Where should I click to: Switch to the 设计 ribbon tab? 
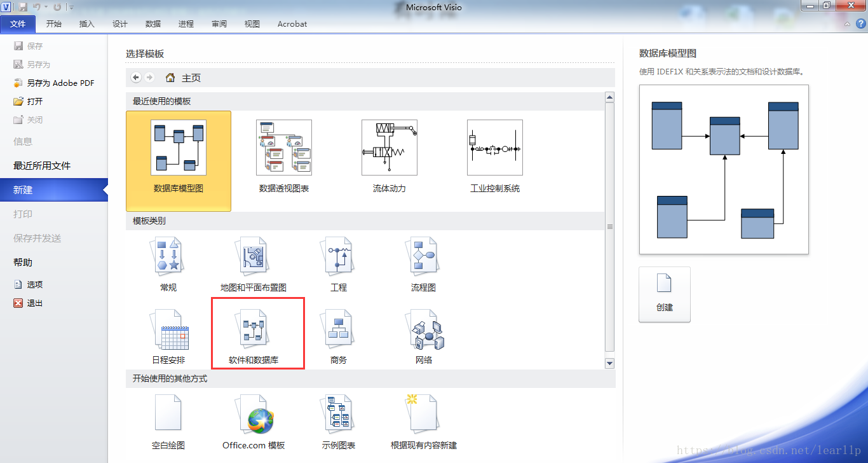tap(120, 24)
